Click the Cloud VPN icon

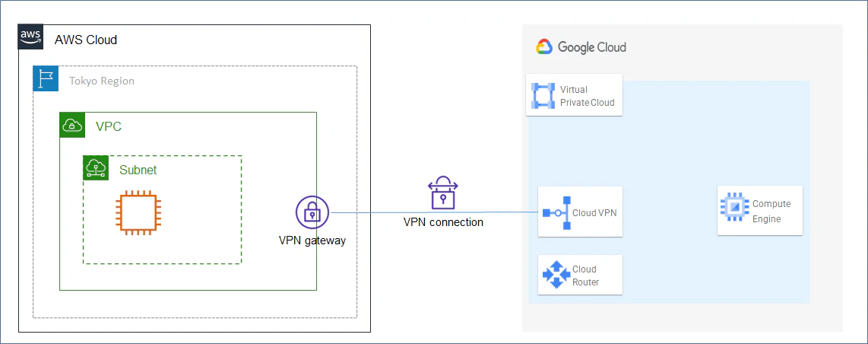[556, 212]
